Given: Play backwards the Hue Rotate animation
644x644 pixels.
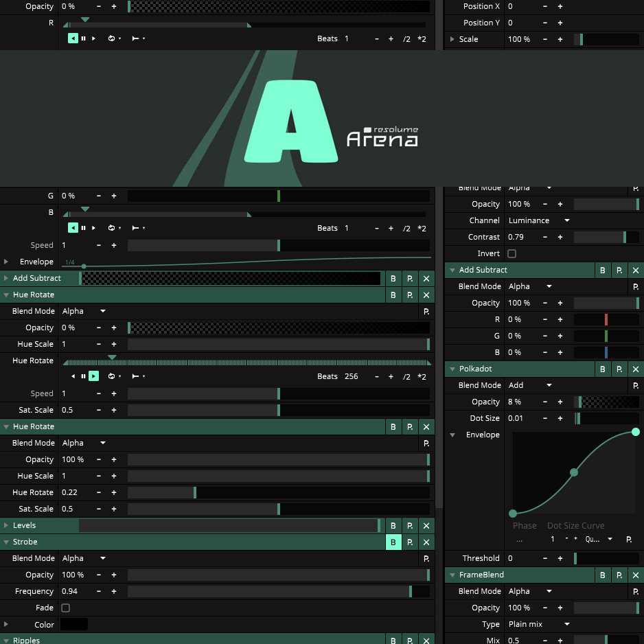Looking at the screenshot, I should point(73,376).
